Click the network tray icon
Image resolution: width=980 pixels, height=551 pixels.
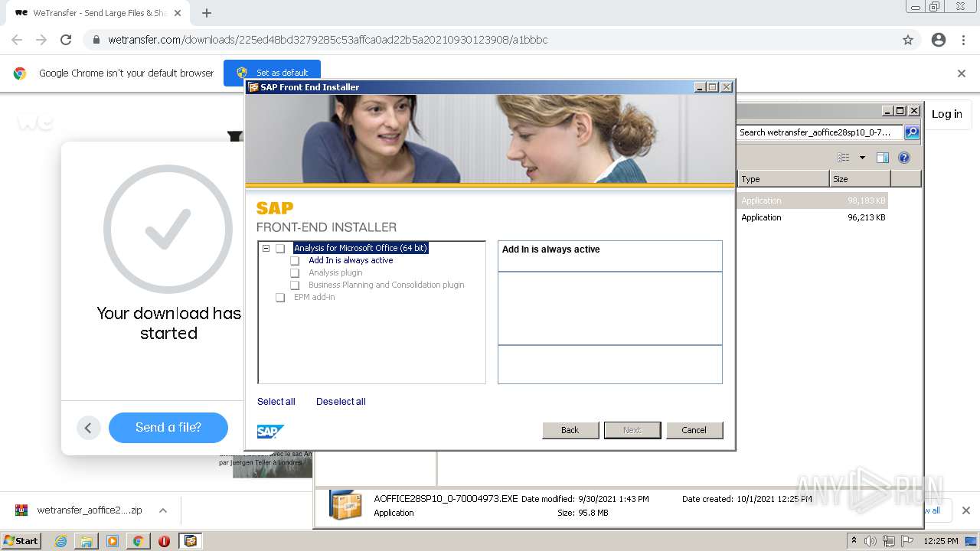(889, 541)
